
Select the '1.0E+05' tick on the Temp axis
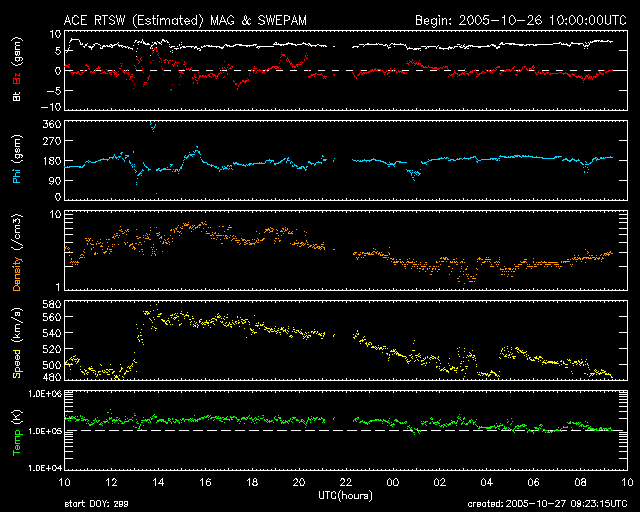45,431
